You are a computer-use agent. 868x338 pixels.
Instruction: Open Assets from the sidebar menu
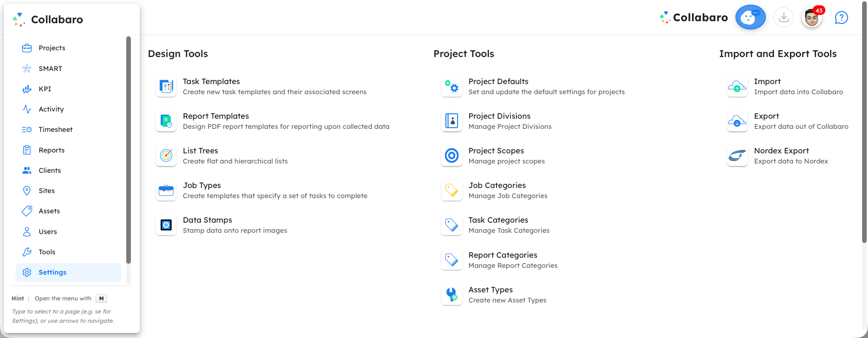(x=68, y=211)
